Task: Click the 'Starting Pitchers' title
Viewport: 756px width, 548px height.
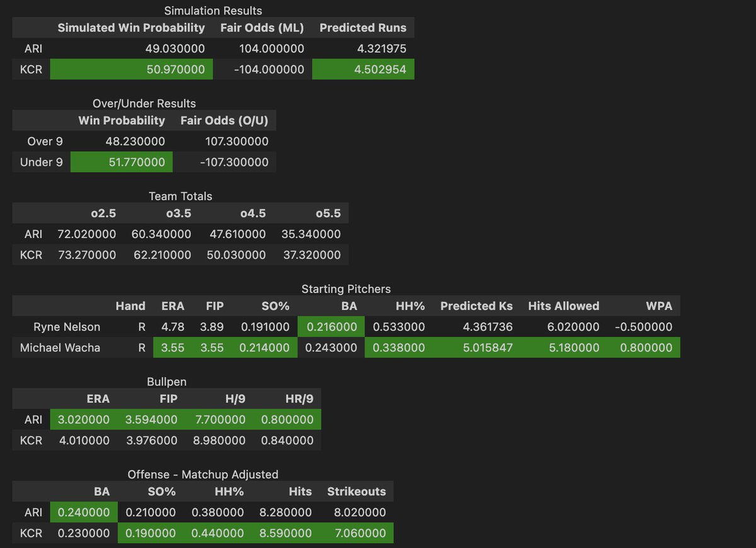Action: [346, 288]
